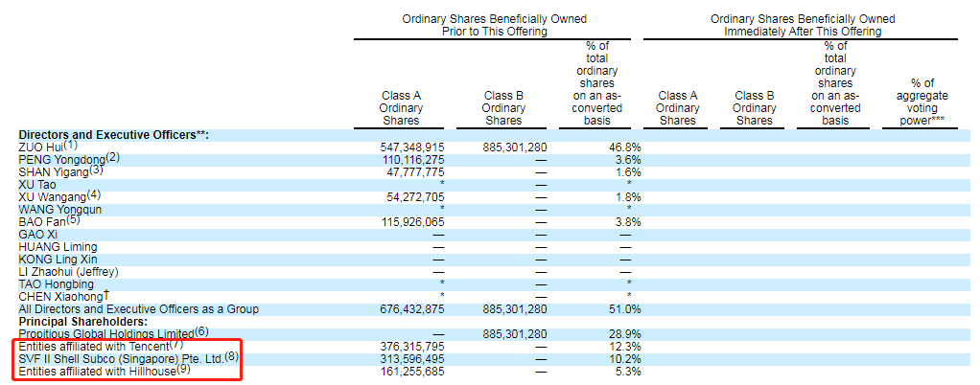Click the 5.3% percentage
This screenshot has width=980, height=385.
(x=628, y=372)
